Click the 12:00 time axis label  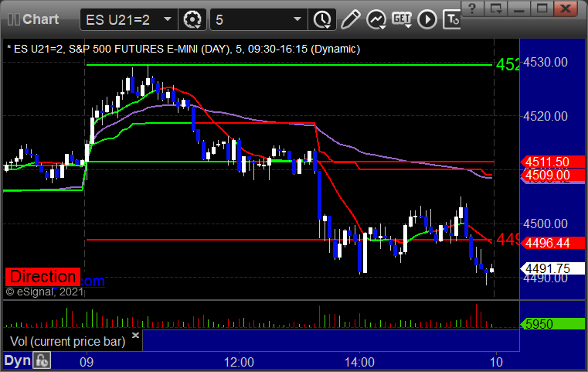[239, 362]
